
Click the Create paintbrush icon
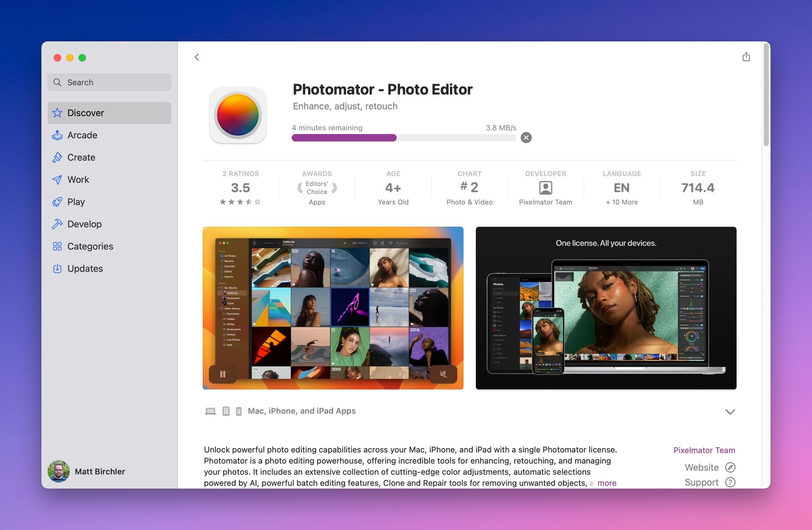tap(57, 157)
